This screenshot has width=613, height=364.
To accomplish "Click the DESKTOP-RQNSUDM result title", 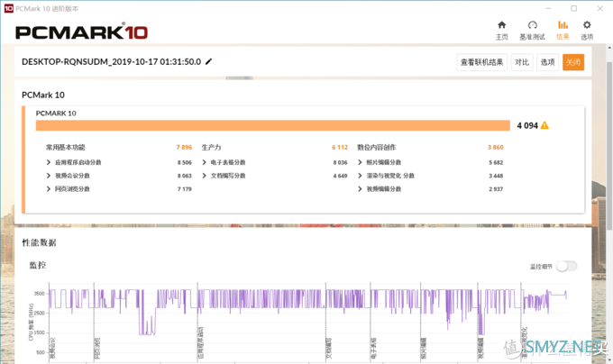I will [112, 61].
